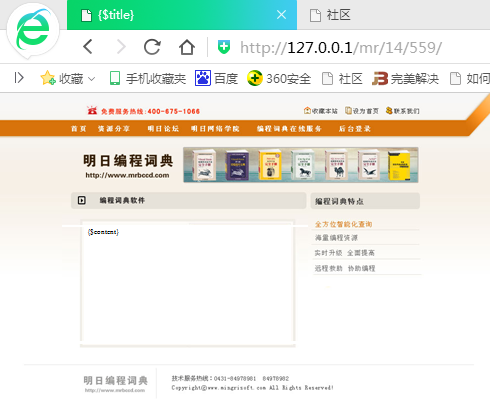The height and width of the screenshot is (400, 490).
Task: Click the 编程词典软件 section heading
Action: [x=122, y=200]
